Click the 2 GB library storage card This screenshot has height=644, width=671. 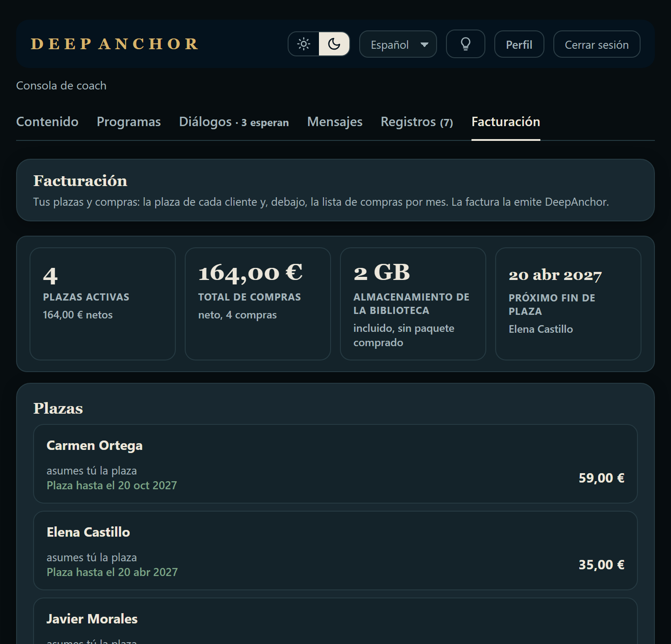[413, 304]
